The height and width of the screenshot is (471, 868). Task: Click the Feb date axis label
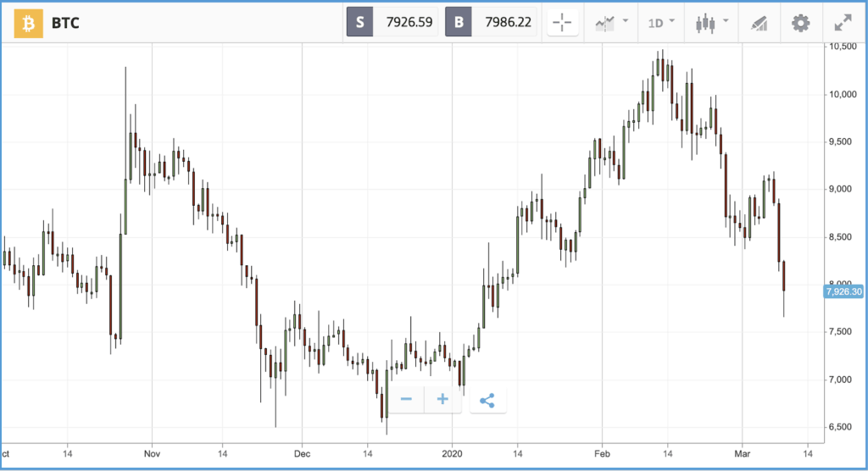pos(603,454)
